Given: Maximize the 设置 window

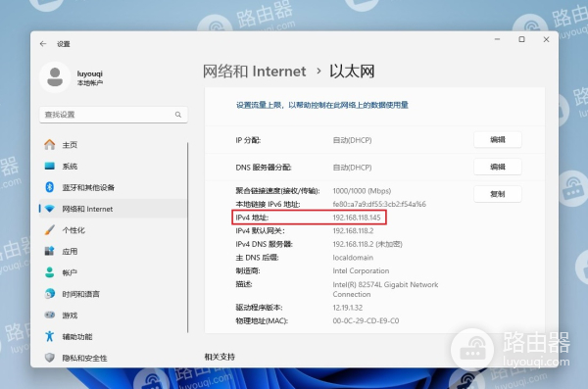Looking at the screenshot, I should [x=521, y=39].
